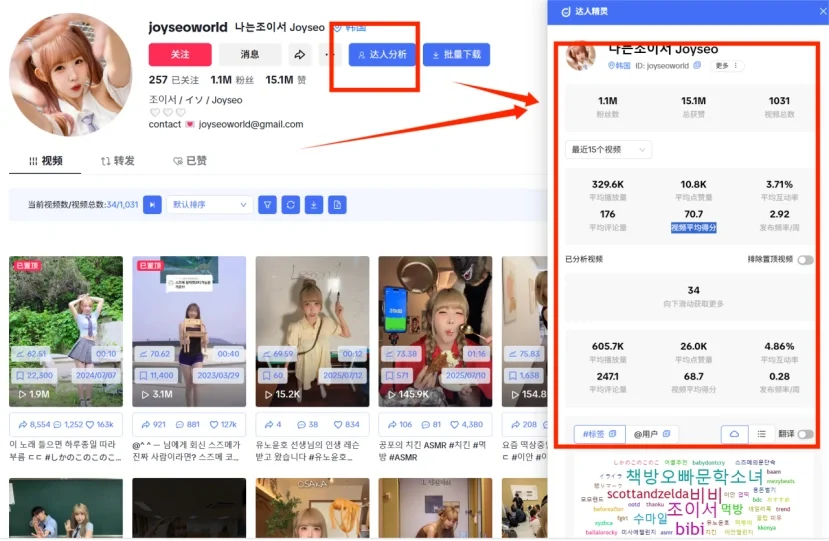
Task: Click the heart icon showing 4,380
Action: (454, 424)
